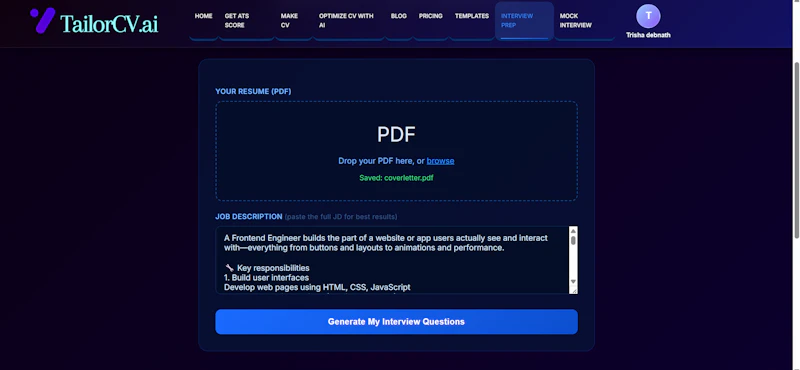The height and width of the screenshot is (370, 800).
Task: Click 'Develop web pages using HTML, CSS, JavaScript'
Action: pyautogui.click(x=317, y=287)
